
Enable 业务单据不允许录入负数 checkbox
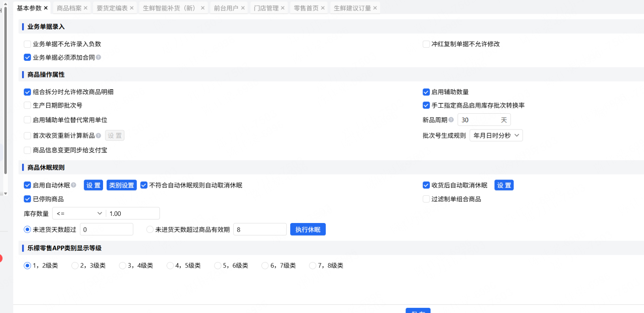click(x=27, y=44)
